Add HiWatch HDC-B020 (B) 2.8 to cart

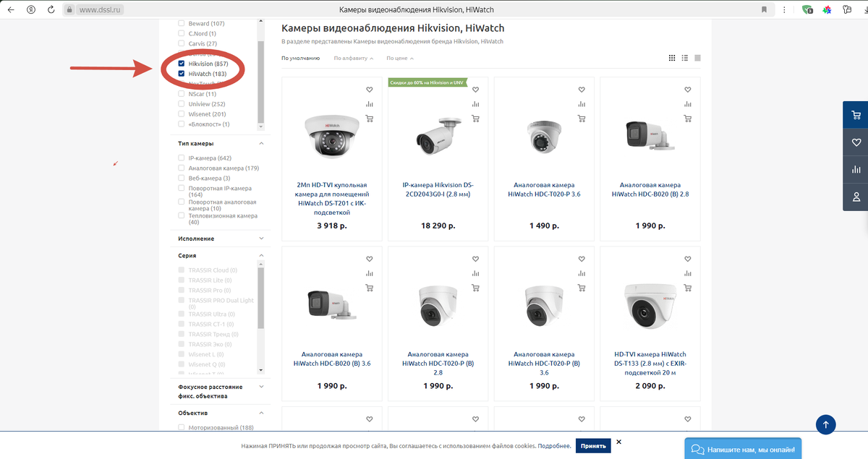688,119
